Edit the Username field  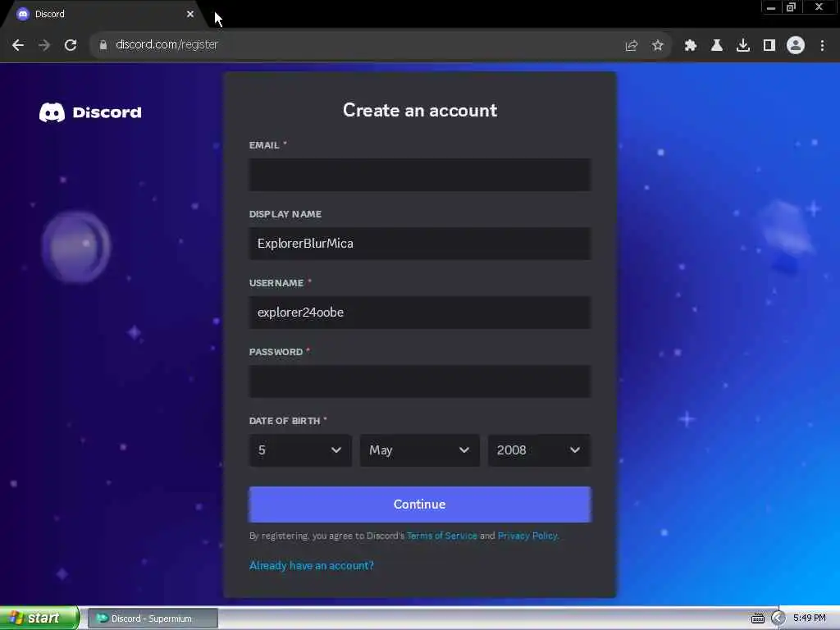[x=419, y=313]
